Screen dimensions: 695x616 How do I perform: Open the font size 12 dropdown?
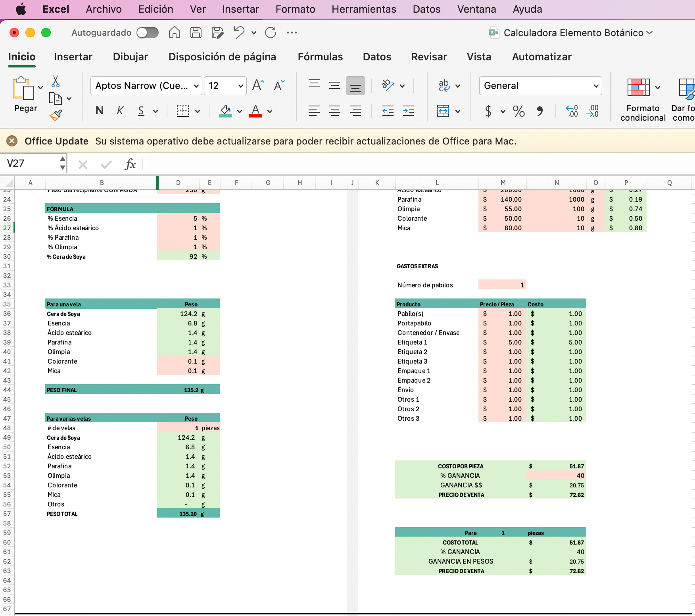pos(240,86)
